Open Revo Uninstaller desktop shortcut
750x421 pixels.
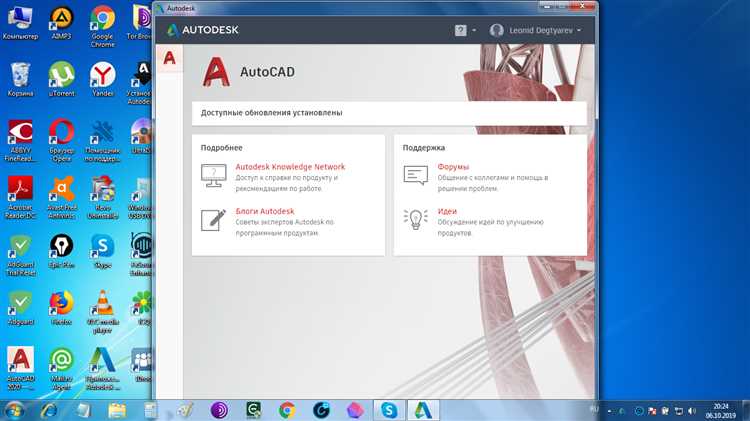click(x=102, y=197)
